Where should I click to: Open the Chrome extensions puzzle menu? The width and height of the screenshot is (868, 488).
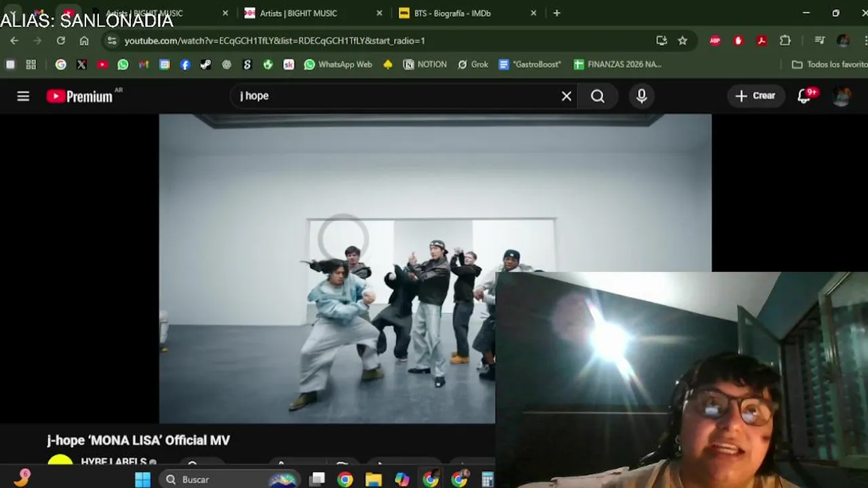coord(785,41)
